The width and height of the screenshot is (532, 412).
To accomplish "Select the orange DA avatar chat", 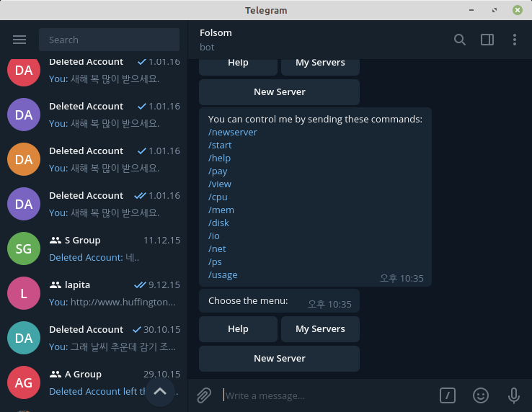I will (x=24, y=159).
